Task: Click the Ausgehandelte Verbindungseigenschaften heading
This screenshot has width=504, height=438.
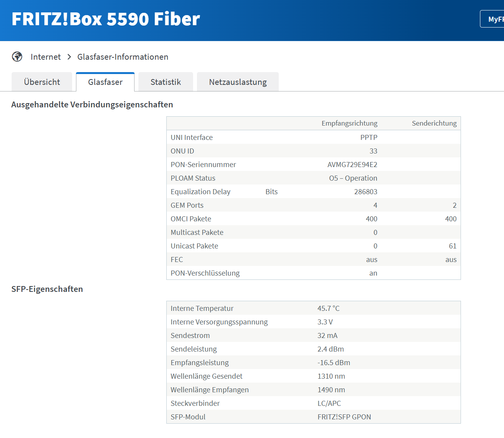Action: pyautogui.click(x=92, y=105)
